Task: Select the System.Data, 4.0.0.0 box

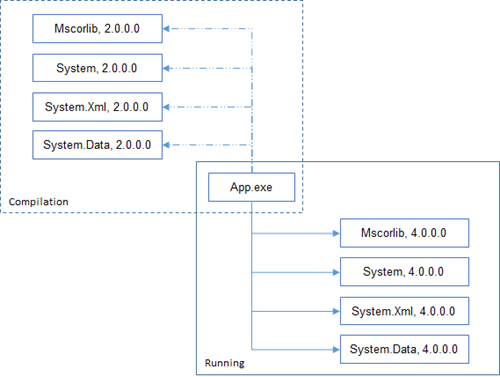Action: pyautogui.click(x=404, y=349)
